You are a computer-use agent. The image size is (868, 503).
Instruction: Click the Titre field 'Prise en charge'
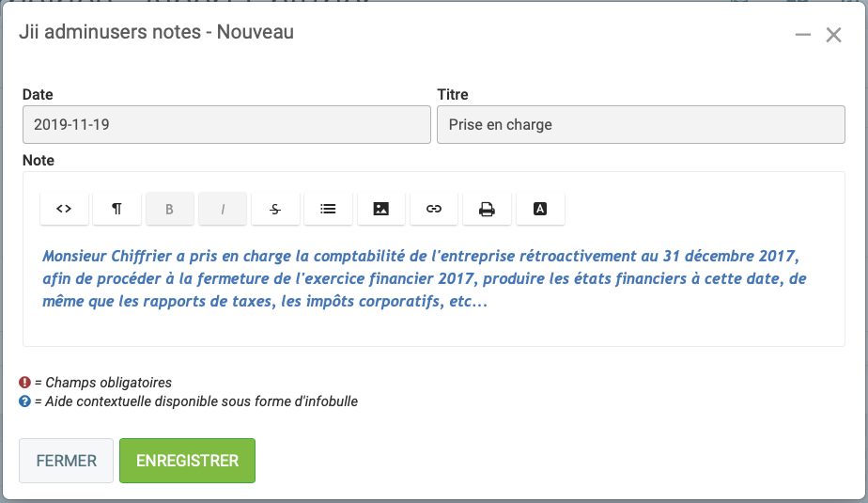click(x=641, y=124)
